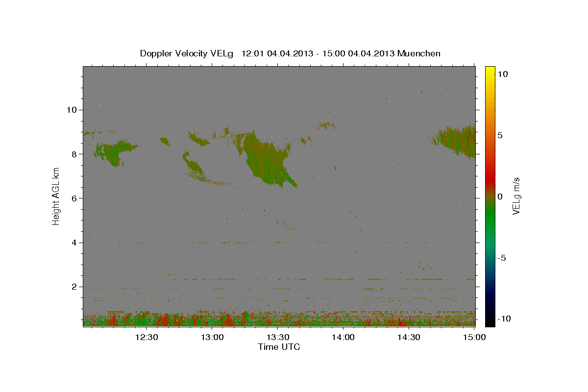The width and height of the screenshot is (588, 392).
Task: Click the colorbar label '5'
Action: click(x=500, y=135)
